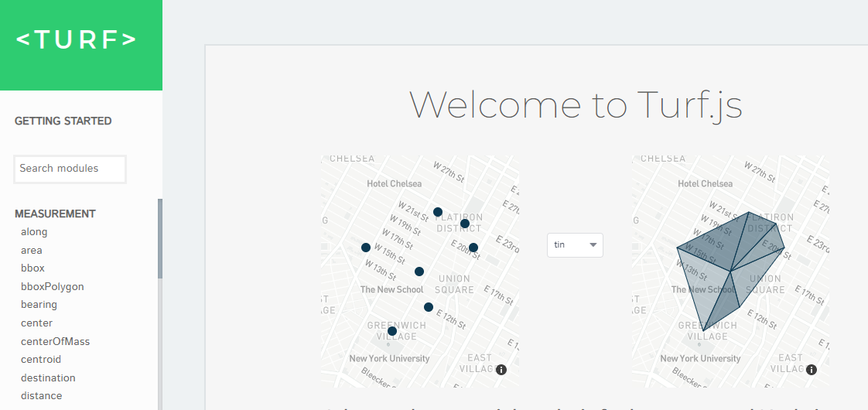Image resolution: width=868 pixels, height=410 pixels.
Task: Click the MEASUREMENT category heading
Action: [55, 214]
